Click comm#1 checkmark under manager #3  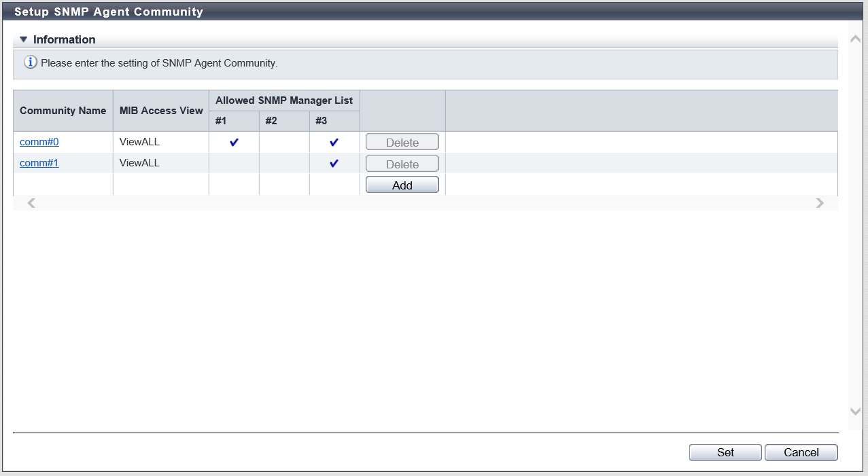point(334,164)
